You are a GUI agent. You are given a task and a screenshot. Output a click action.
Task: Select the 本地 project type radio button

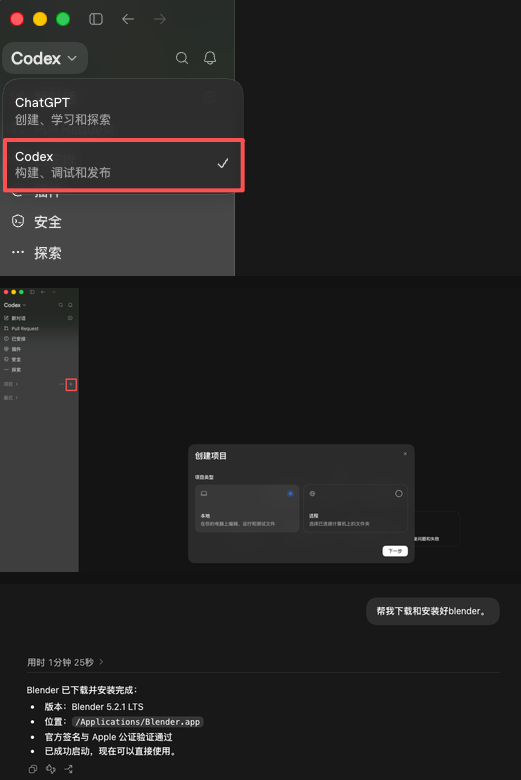[x=290, y=493]
